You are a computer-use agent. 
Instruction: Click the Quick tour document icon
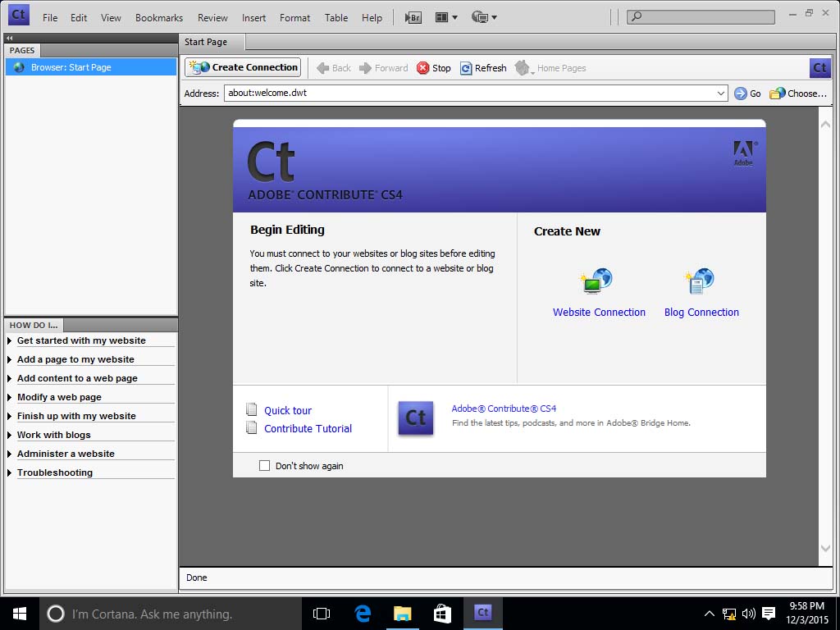pos(251,409)
